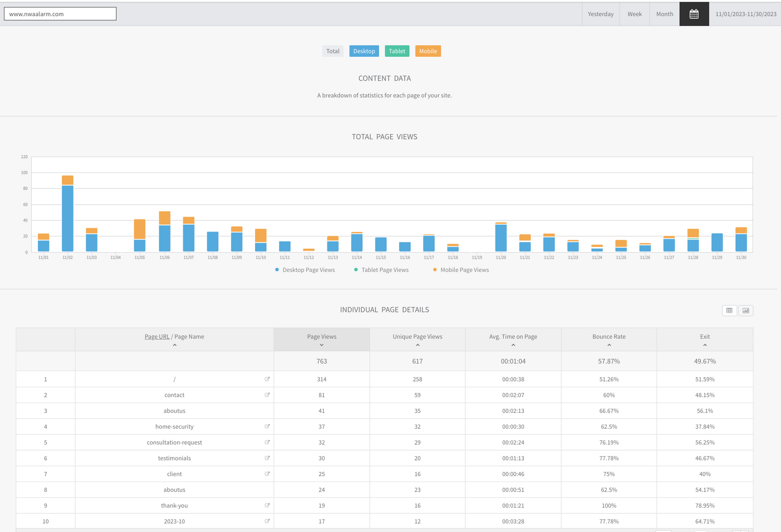
Task: Switch to chart view icon
Action: tap(746, 311)
